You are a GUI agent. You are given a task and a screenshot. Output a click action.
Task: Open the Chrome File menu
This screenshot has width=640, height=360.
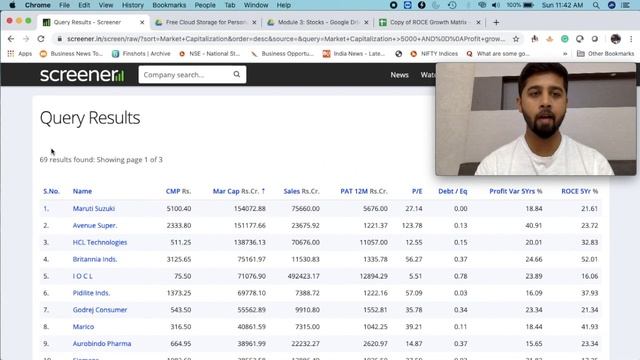pyautogui.click(x=64, y=5)
